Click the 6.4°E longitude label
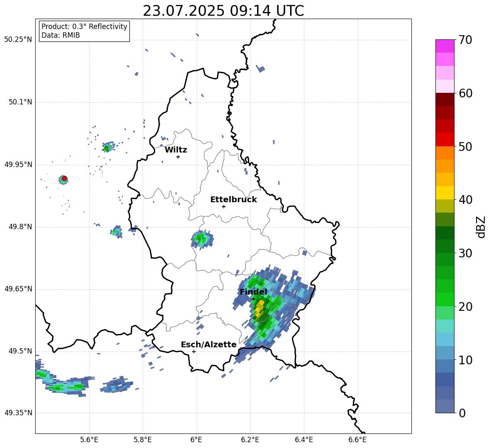The image size is (491, 448). 304,440
